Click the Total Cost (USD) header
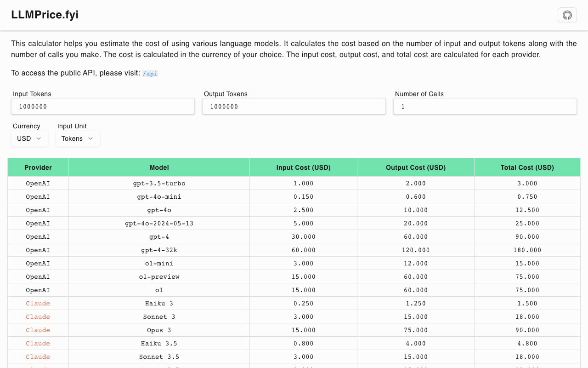588x368 pixels. [x=527, y=167]
